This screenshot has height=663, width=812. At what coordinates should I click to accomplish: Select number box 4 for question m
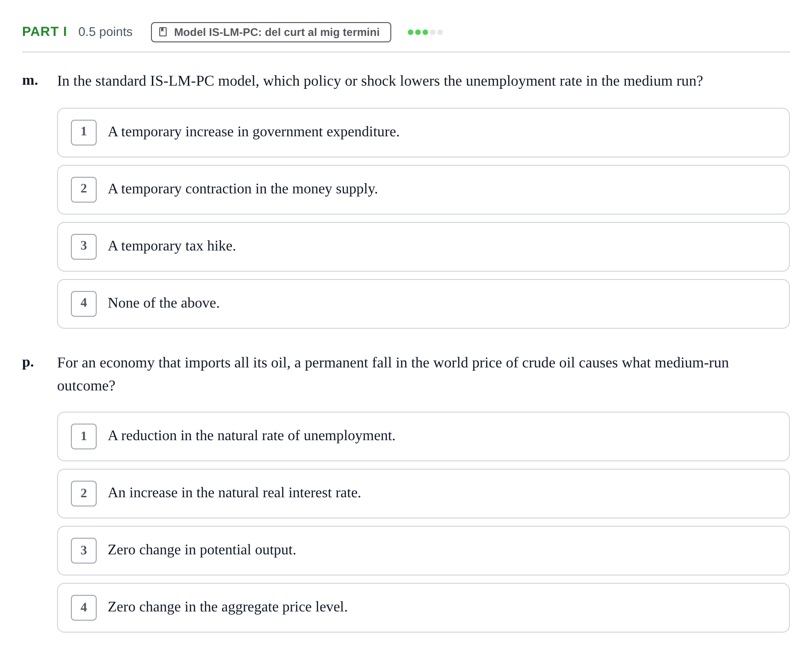[84, 304]
